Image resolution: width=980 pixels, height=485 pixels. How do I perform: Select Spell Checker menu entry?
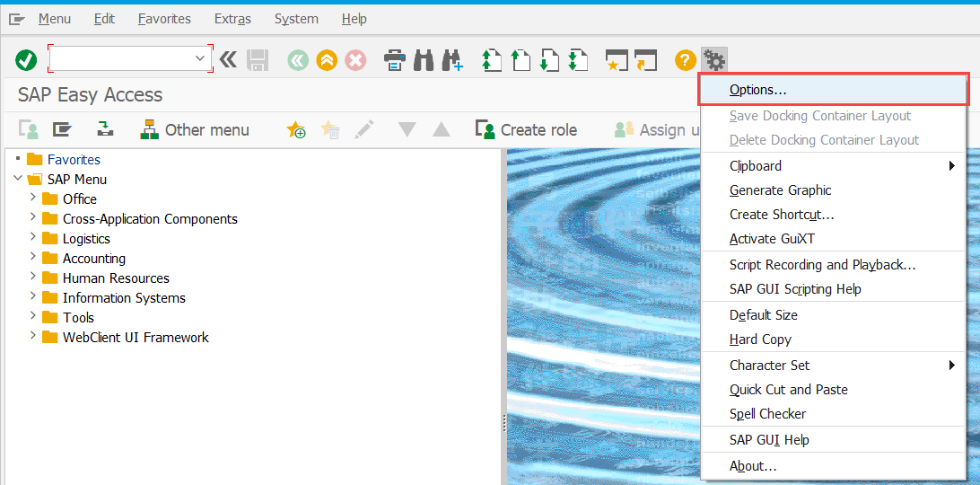[x=835, y=414]
